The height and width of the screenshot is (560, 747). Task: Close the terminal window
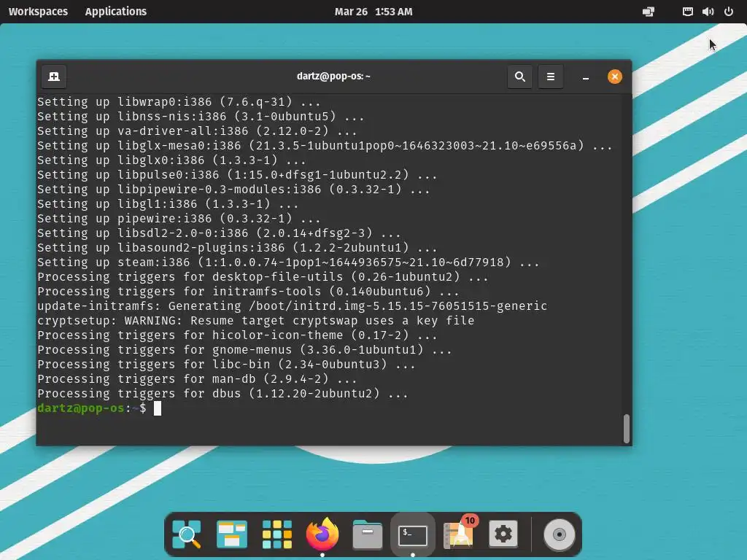point(614,77)
